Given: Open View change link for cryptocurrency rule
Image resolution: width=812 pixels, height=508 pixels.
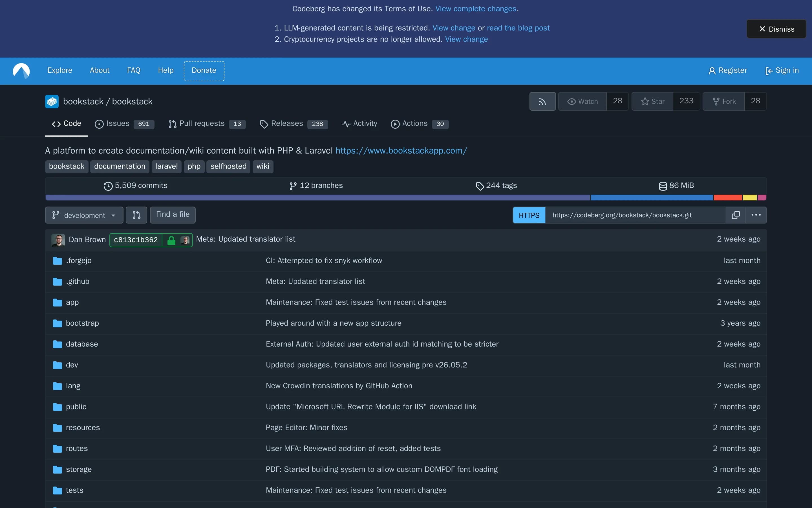Looking at the screenshot, I should [466, 39].
